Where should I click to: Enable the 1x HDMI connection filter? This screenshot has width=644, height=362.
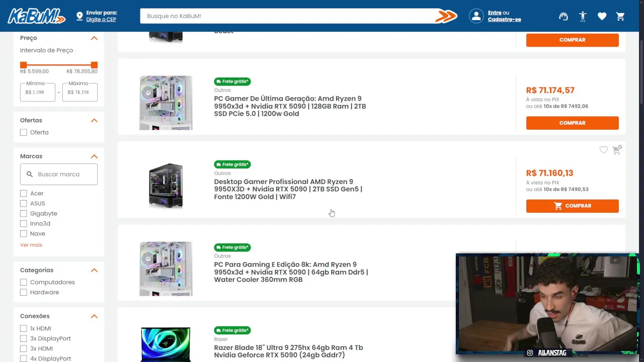click(23, 328)
